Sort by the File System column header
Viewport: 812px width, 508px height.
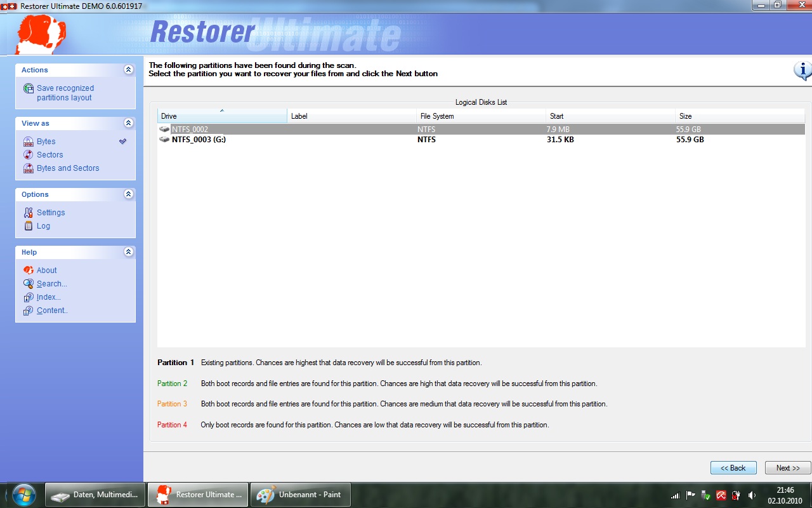pos(481,116)
